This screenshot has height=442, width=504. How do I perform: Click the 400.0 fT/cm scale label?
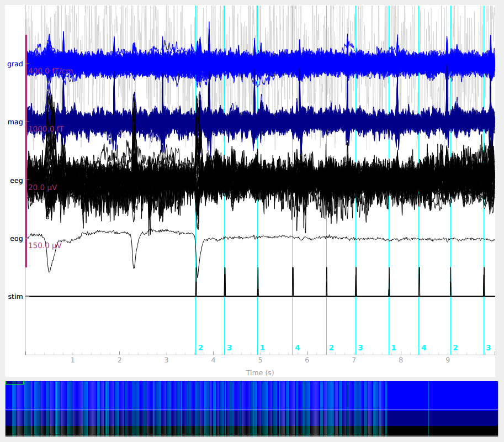tap(50, 71)
